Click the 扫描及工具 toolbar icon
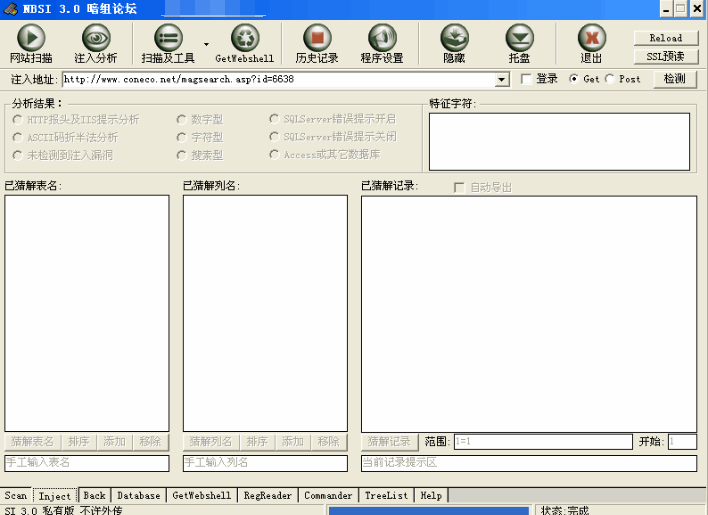This screenshot has height=515, width=708. [x=168, y=44]
